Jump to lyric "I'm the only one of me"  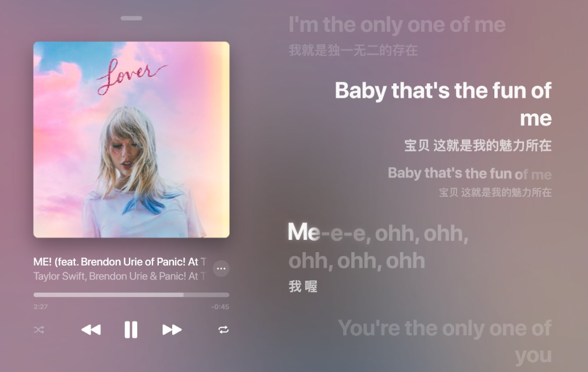coord(397,25)
